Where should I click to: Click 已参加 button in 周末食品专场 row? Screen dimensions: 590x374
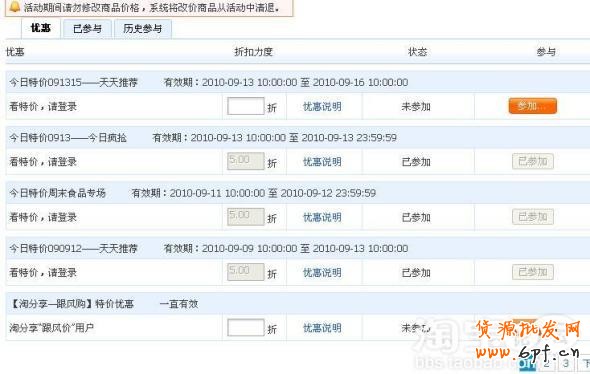tap(532, 217)
